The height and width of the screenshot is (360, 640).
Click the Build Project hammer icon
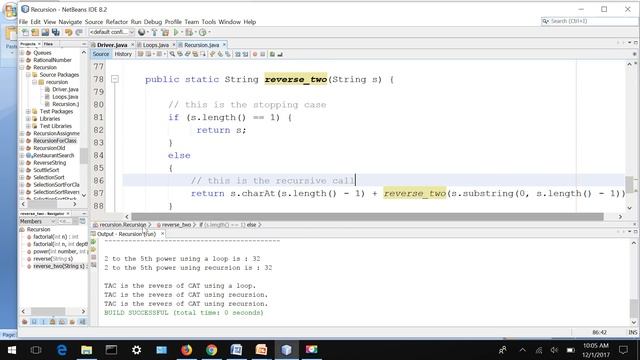[154, 32]
